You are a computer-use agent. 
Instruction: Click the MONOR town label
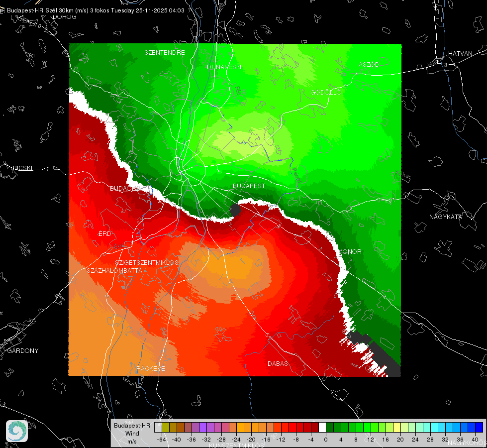coord(350,251)
